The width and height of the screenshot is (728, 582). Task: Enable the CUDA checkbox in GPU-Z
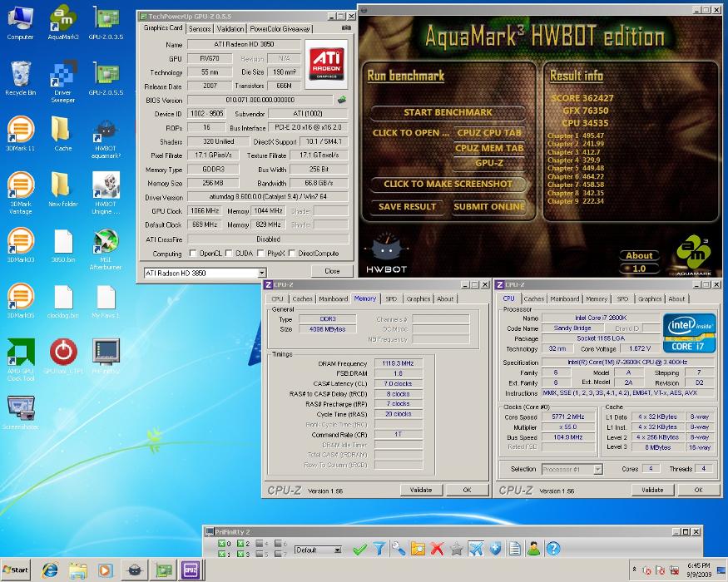[229, 254]
